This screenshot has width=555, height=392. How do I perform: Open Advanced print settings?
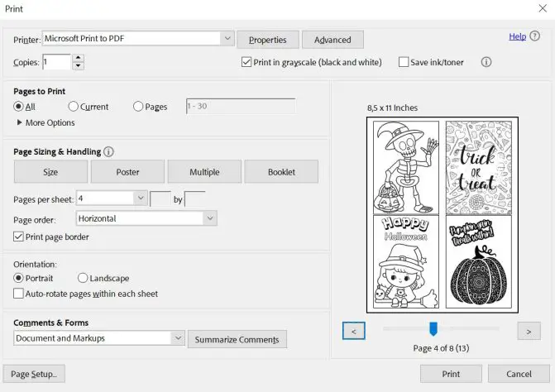(x=333, y=40)
